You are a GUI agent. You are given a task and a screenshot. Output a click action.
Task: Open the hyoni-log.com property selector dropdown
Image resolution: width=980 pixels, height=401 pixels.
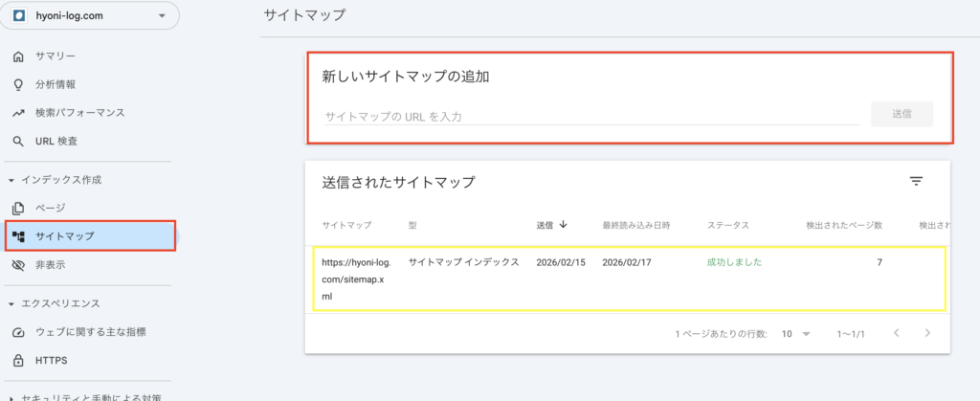88,16
